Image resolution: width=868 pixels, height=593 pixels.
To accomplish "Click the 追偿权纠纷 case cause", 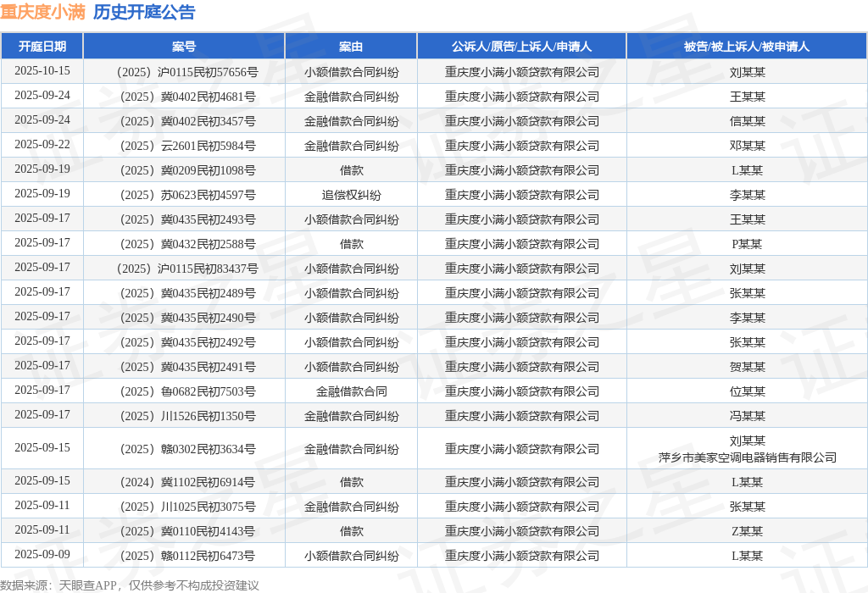I will 352,195.
